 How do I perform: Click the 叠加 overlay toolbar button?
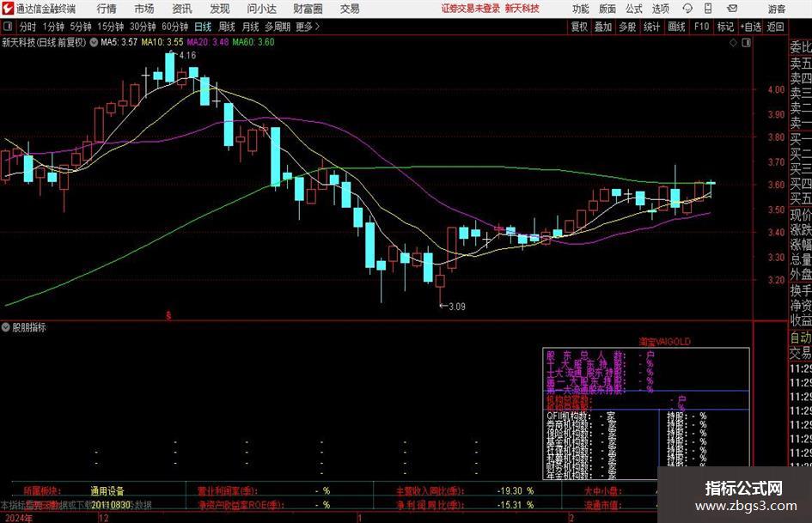coord(603,27)
